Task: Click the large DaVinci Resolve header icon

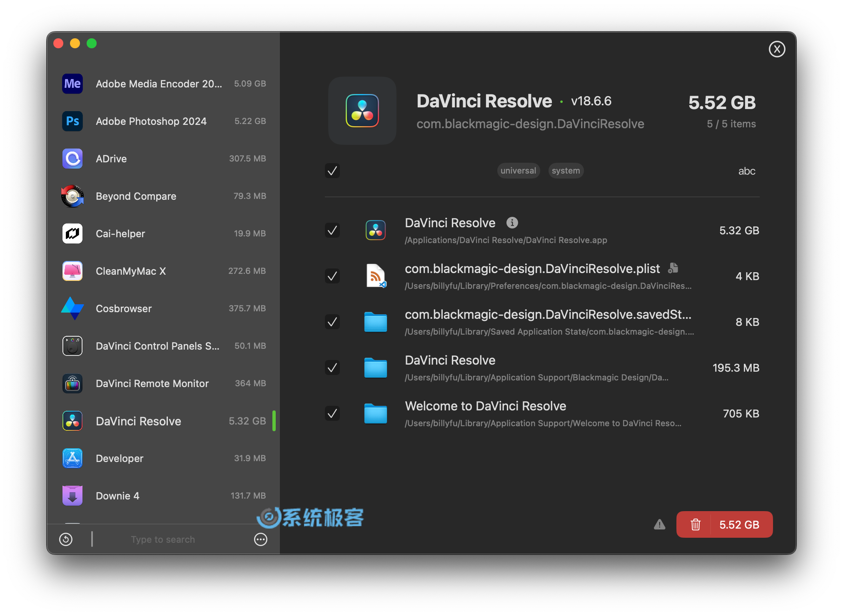Action: coord(362,111)
